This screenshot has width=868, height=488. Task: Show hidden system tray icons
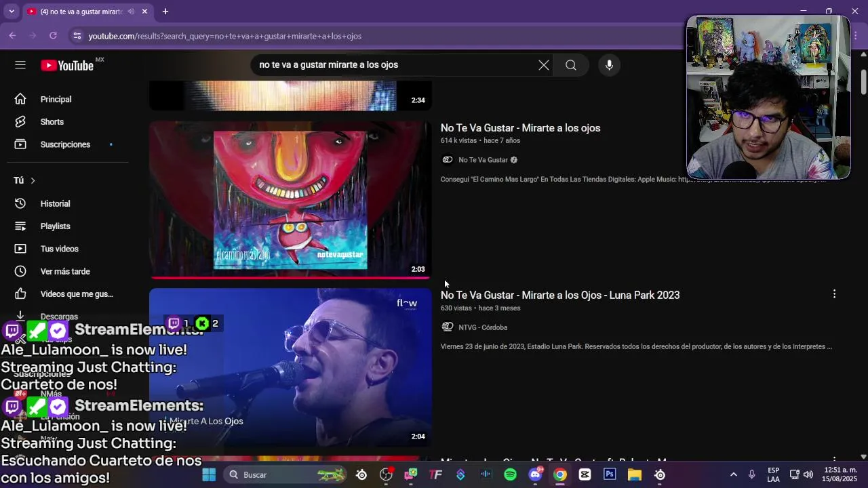733,474
